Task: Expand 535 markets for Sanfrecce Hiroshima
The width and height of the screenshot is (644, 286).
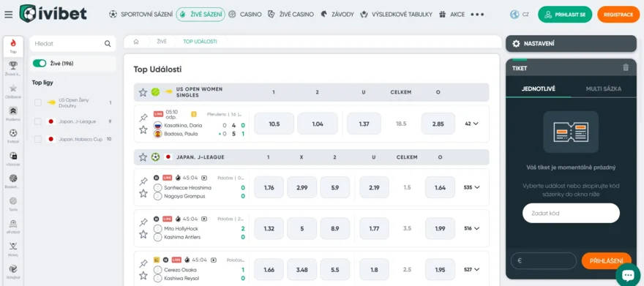Action: [x=471, y=187]
